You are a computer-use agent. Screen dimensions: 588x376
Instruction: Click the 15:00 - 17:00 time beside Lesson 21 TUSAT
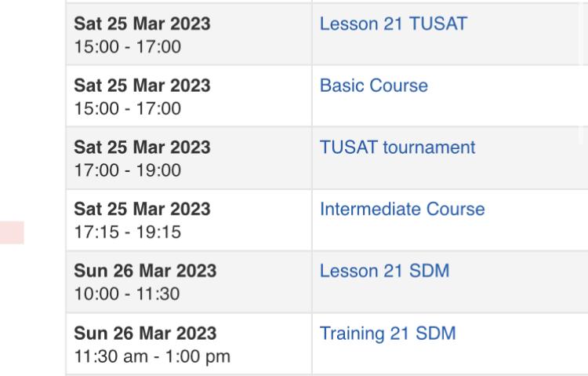128,47
